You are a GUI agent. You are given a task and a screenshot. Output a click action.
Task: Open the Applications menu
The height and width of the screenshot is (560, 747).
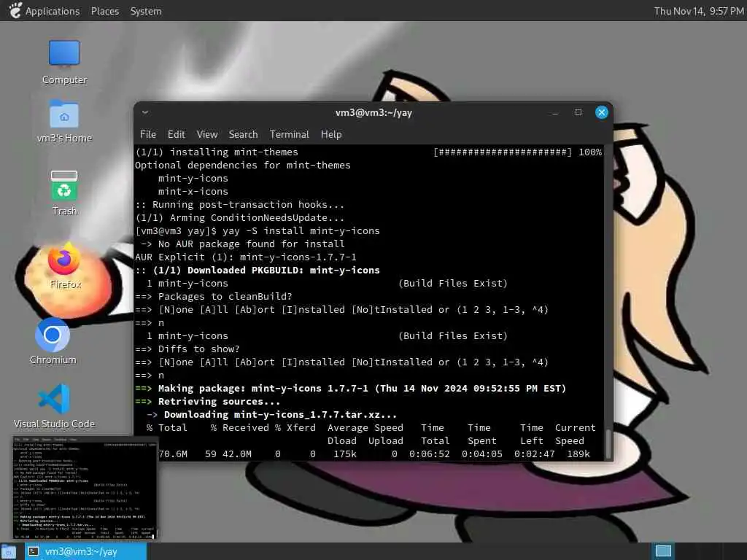(53, 11)
